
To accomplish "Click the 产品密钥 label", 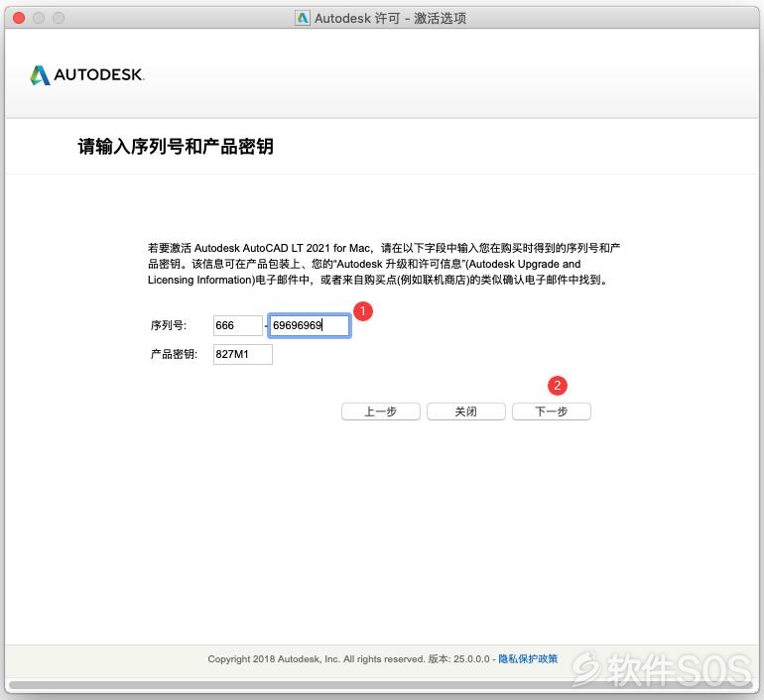I will (x=174, y=354).
